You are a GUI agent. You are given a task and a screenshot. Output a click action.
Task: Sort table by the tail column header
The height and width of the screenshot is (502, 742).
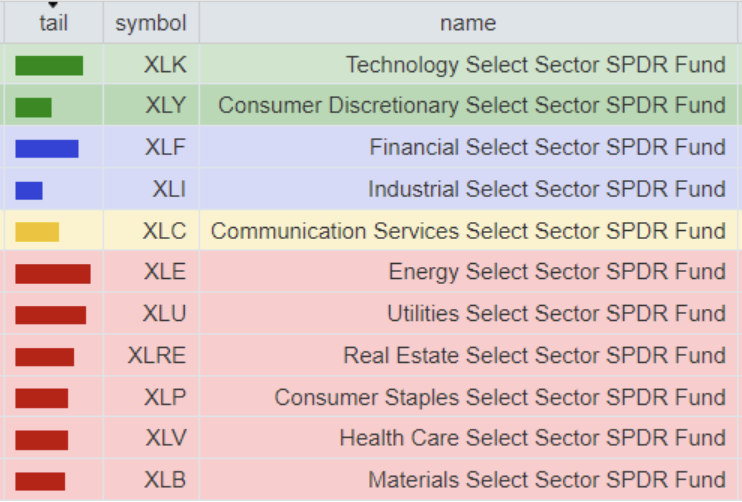click(x=53, y=24)
